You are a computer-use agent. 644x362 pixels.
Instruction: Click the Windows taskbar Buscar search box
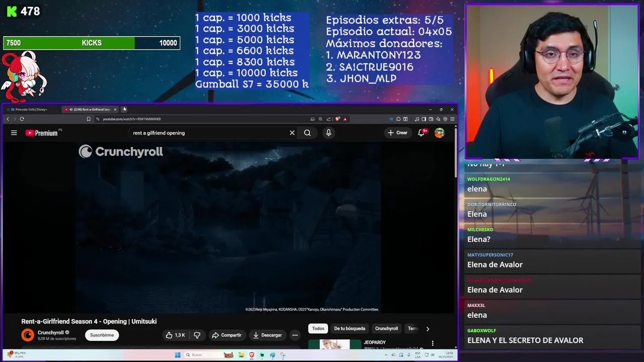[x=209, y=354]
